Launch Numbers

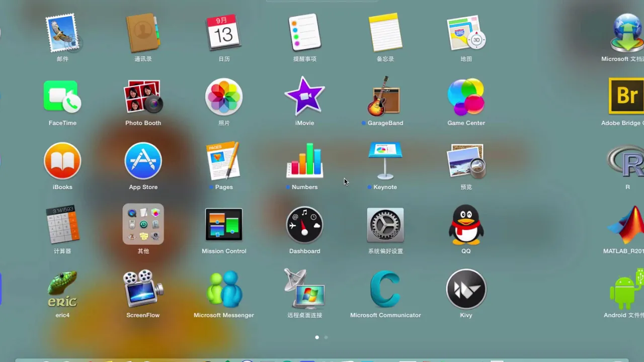(x=305, y=161)
